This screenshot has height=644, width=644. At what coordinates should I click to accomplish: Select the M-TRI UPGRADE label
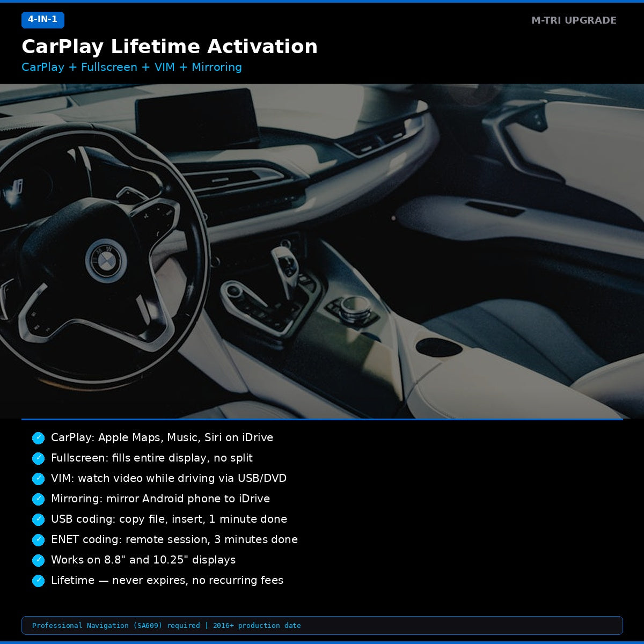[574, 20]
